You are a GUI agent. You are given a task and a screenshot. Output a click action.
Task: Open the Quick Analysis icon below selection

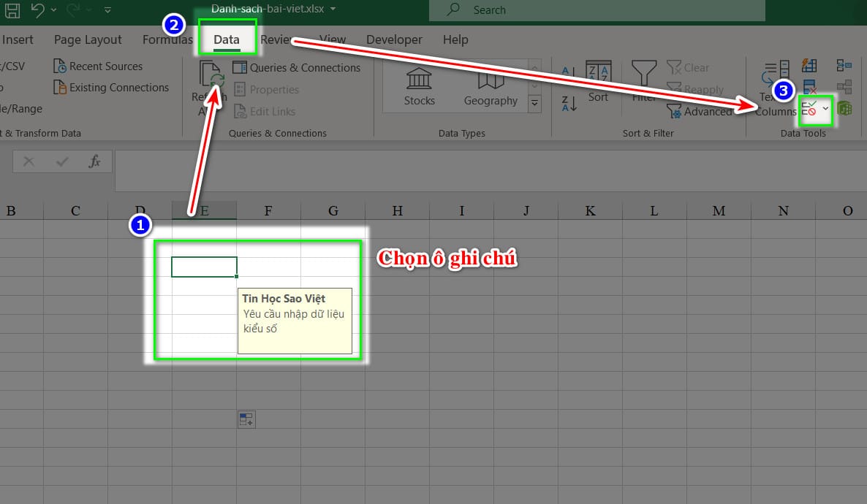246,419
